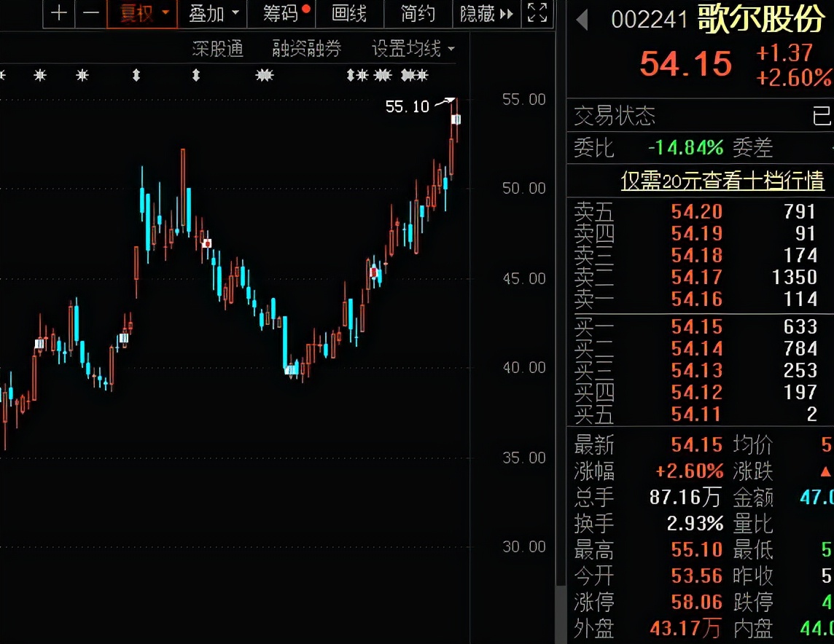Click the red marker near 45.00 on the uptrend
Viewport: 834px width, 644px height.
(374, 272)
